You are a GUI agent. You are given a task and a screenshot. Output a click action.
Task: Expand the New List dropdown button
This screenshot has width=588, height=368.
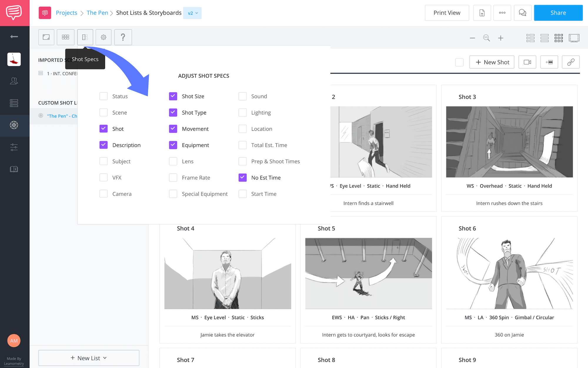point(88,358)
